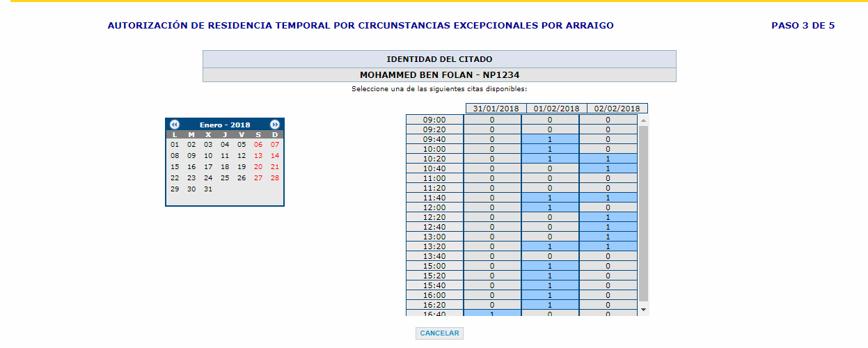Viewport: 868px width, 348px height.
Task: Select the 09:40 slot on 01/02/2018
Action: (550, 139)
